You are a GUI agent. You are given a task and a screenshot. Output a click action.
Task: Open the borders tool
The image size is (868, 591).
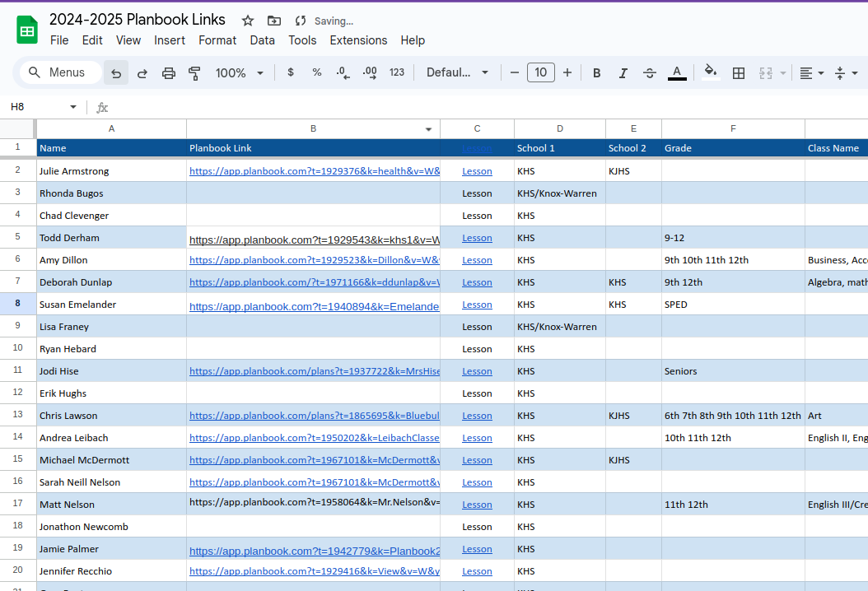click(739, 72)
